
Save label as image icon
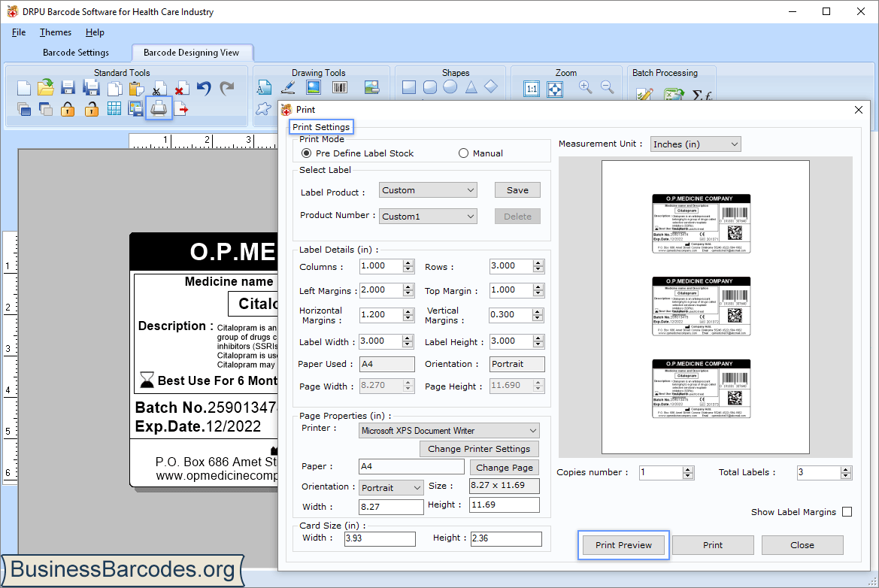pyautogui.click(x=135, y=109)
